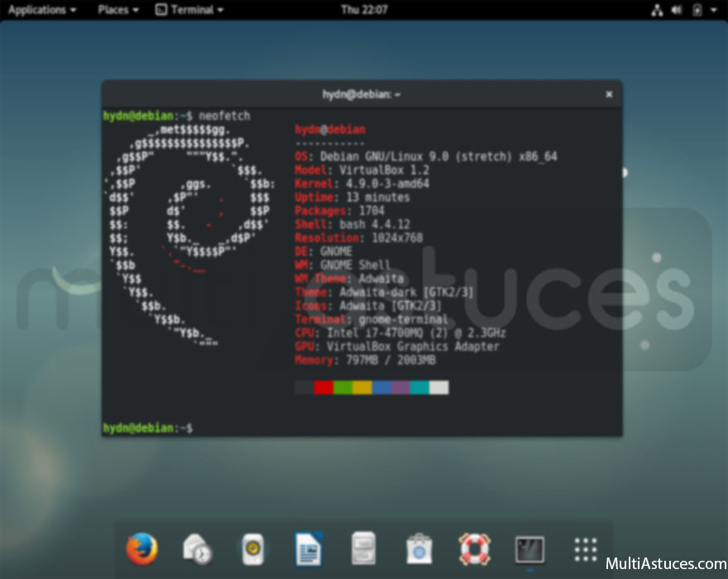Open the Applications menu
728x579 pixels.
(41, 10)
